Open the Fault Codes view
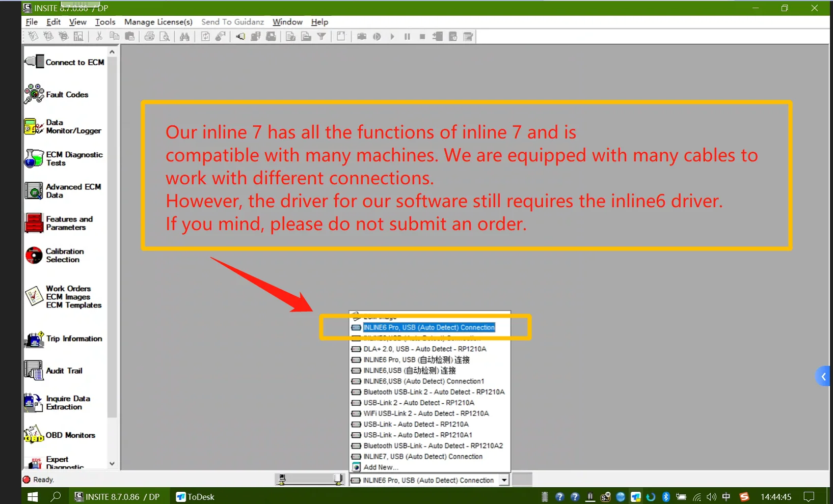Viewport: 833px width, 504px height. coord(57,95)
